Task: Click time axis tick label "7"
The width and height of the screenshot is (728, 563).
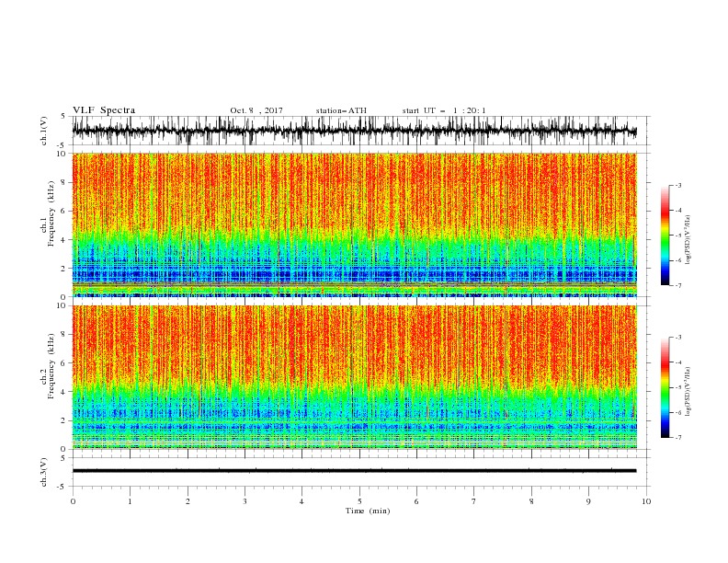Action: (474, 501)
